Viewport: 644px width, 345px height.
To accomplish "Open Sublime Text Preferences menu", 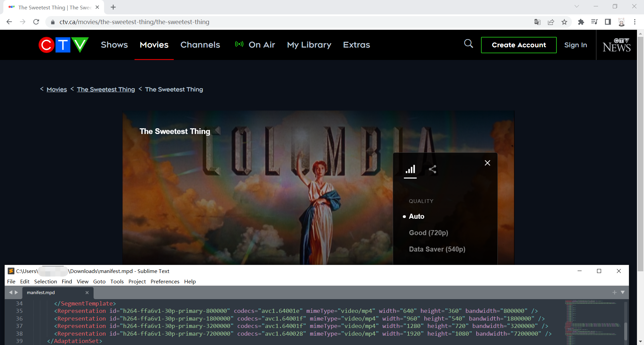I will [x=165, y=281].
